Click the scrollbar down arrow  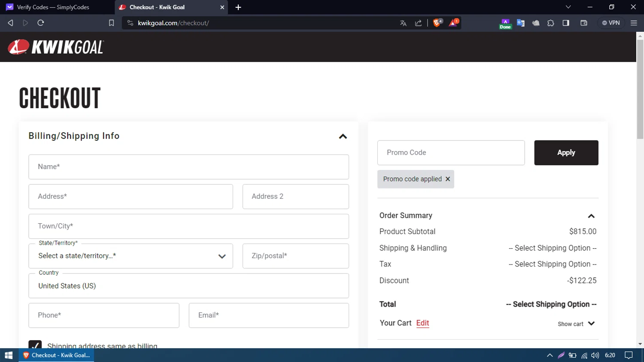(x=640, y=344)
